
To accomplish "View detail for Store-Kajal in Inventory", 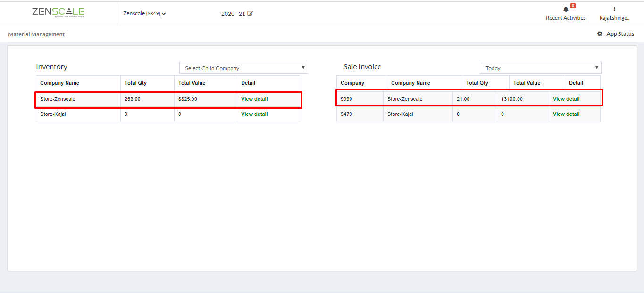I will (x=254, y=114).
